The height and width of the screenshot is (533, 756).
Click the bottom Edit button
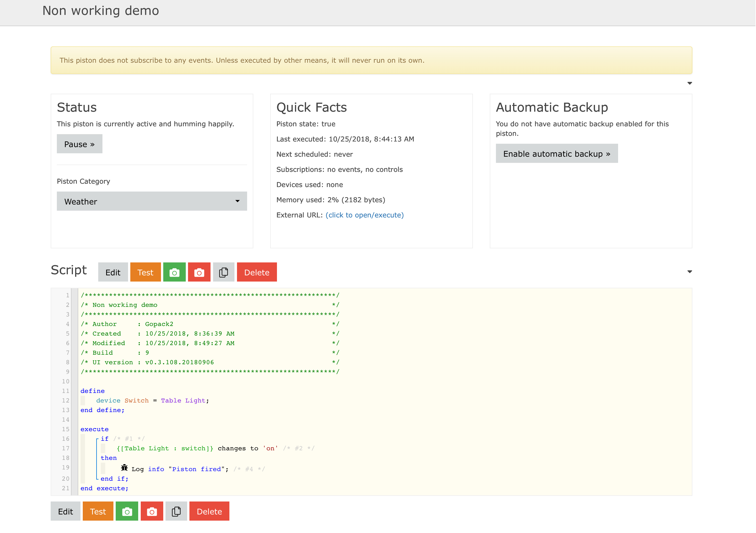pos(66,511)
